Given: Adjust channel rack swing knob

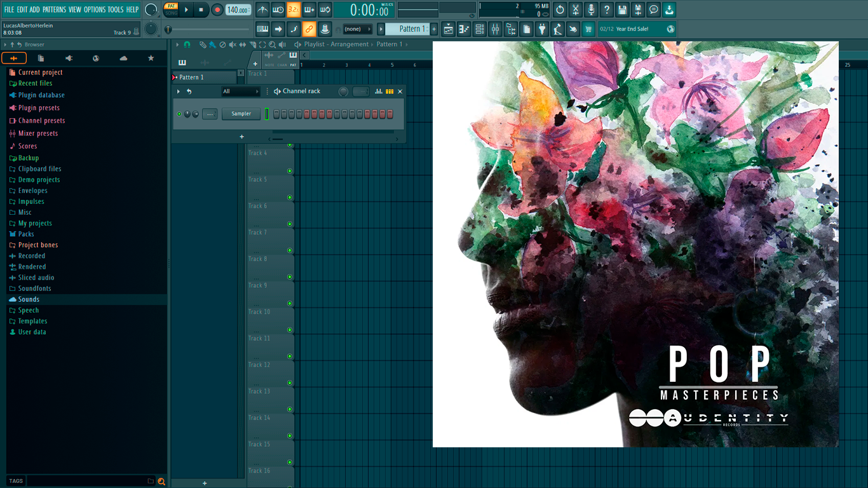Looking at the screenshot, I should [343, 91].
